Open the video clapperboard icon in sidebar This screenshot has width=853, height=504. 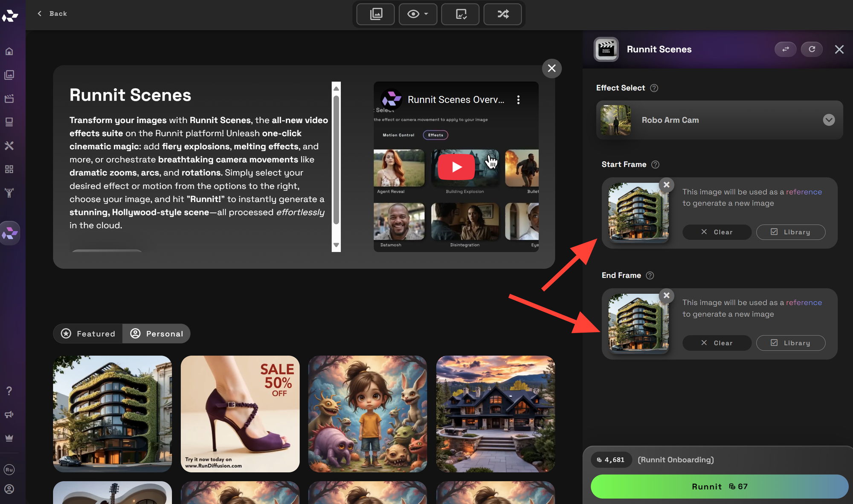(9, 98)
